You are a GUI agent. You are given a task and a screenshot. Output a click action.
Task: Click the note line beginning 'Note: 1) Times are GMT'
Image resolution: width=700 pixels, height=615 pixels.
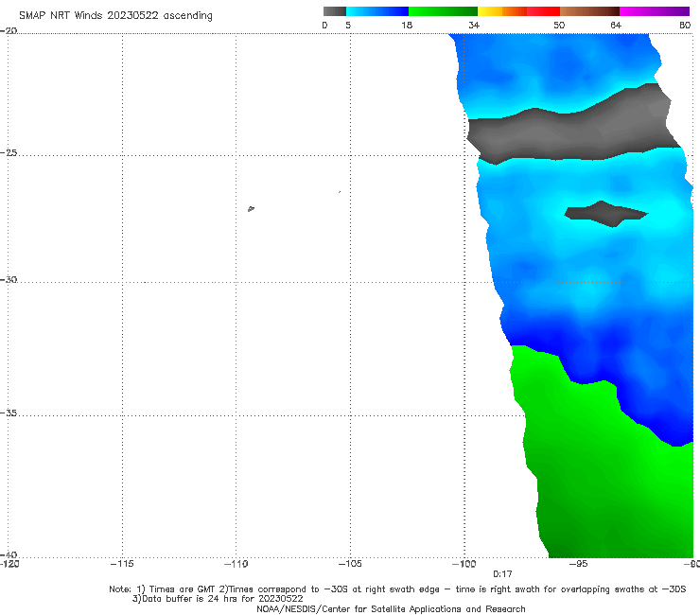pyautogui.click(x=397, y=589)
